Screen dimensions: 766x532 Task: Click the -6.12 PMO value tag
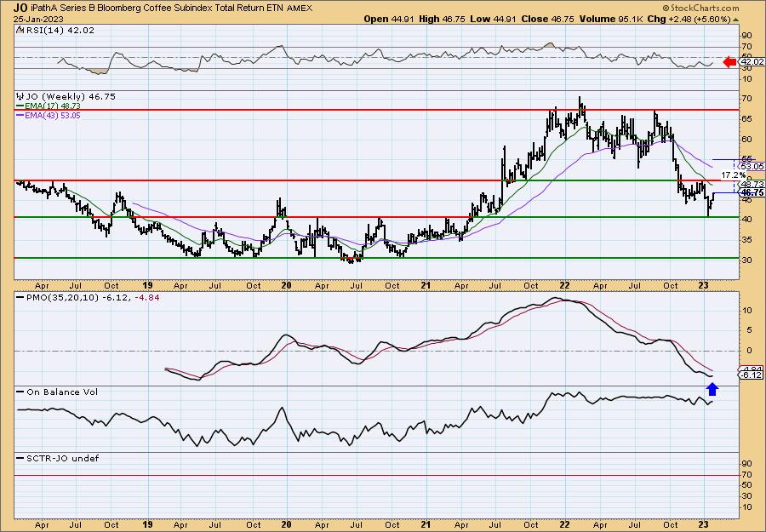[752, 375]
